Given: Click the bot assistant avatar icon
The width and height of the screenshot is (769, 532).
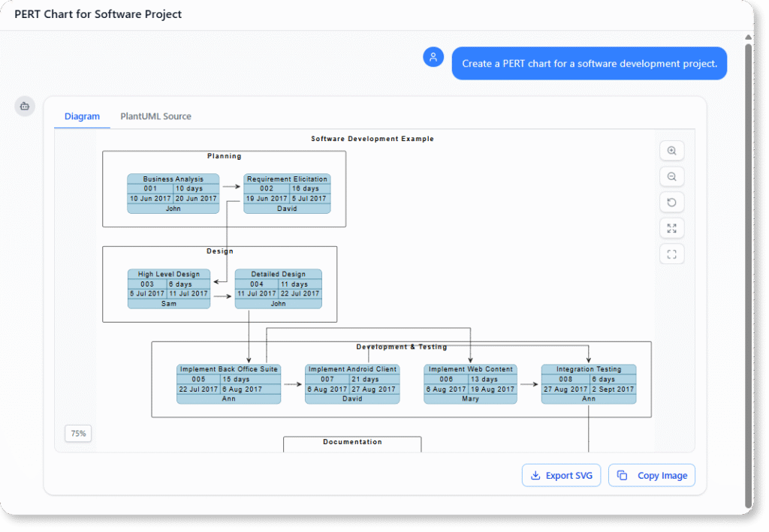Looking at the screenshot, I should [25, 107].
